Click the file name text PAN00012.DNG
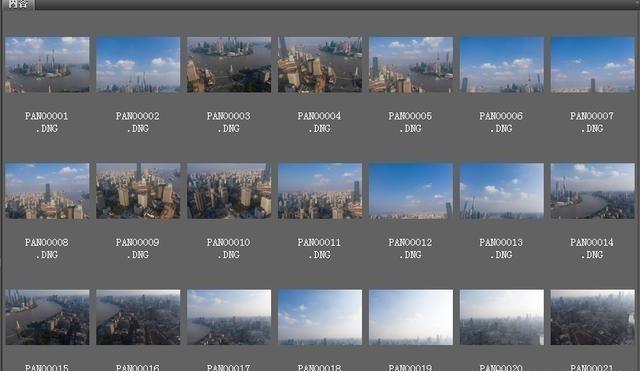 click(x=410, y=249)
